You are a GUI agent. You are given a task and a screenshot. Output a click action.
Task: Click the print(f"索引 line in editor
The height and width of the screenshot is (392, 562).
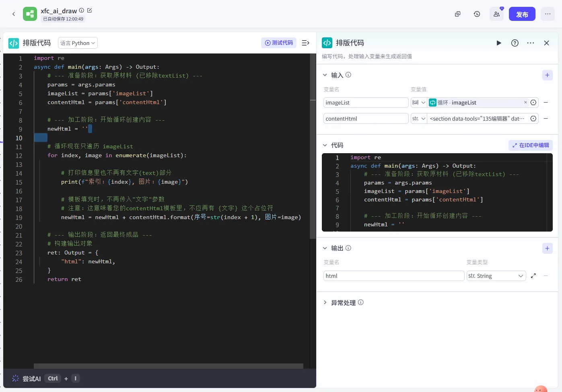124,182
